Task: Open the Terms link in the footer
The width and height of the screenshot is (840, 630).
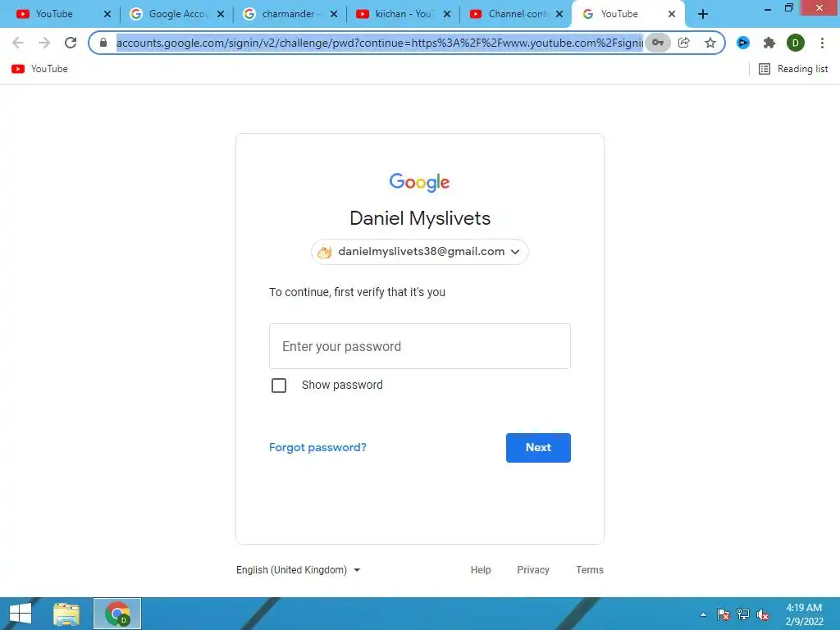Action: [590, 570]
